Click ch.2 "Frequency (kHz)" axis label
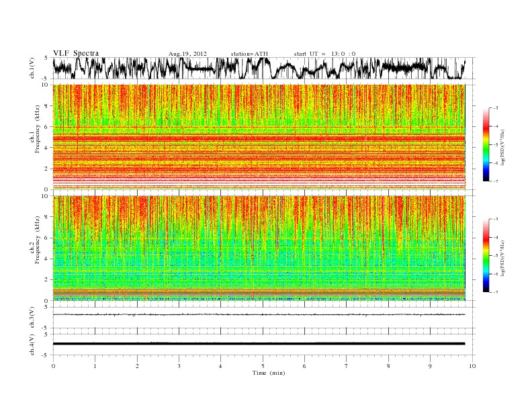 tap(38, 239)
